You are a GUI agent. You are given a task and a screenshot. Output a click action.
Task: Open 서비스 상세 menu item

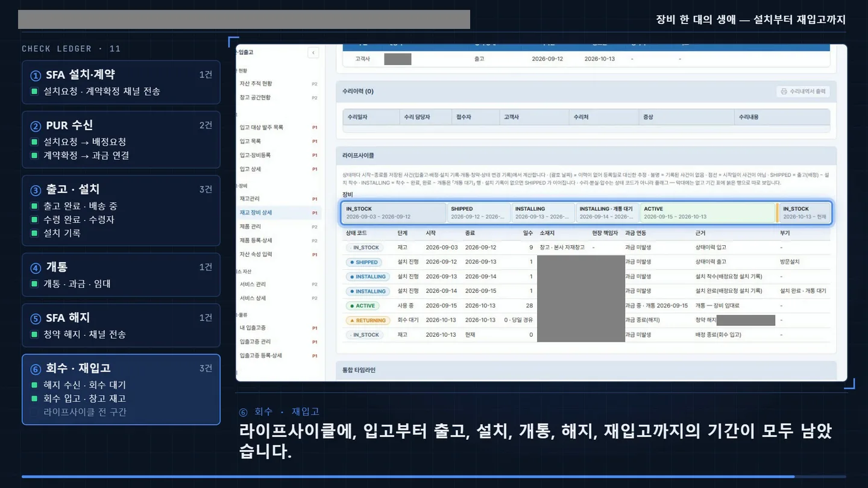[253, 298]
